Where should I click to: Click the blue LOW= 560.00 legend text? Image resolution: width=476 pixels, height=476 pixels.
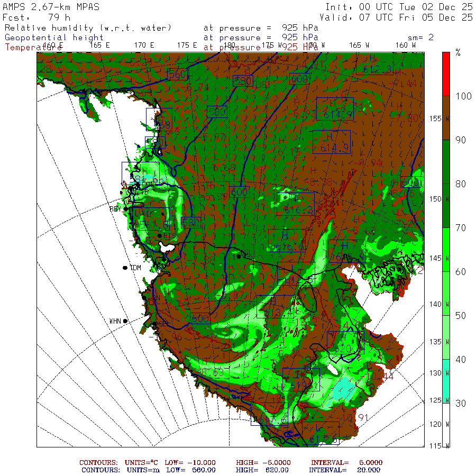point(191,470)
